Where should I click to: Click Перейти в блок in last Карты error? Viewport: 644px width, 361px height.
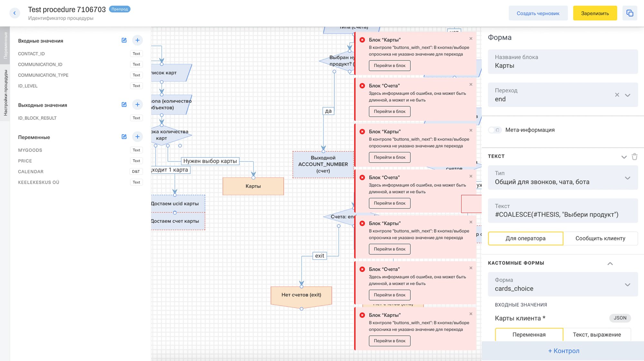(390, 341)
